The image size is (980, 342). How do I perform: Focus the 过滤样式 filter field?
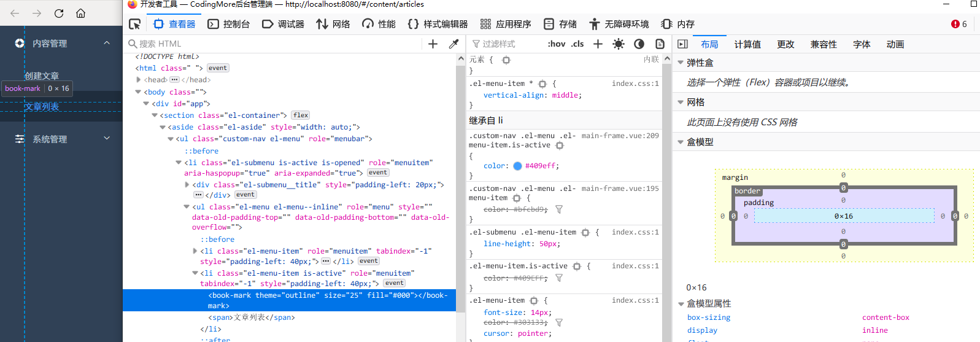pyautogui.click(x=506, y=44)
